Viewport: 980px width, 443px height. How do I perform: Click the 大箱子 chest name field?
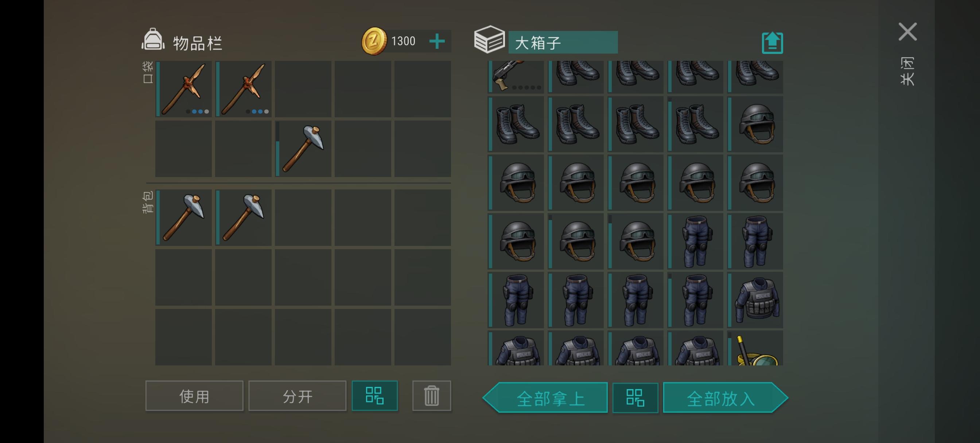563,42
